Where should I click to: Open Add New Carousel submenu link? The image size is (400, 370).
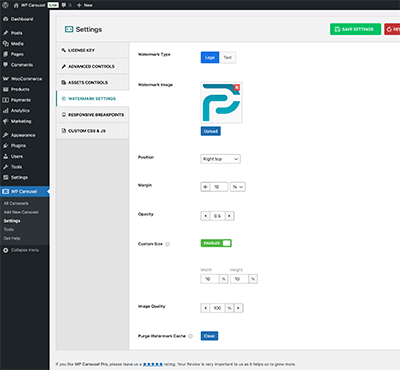click(x=21, y=212)
